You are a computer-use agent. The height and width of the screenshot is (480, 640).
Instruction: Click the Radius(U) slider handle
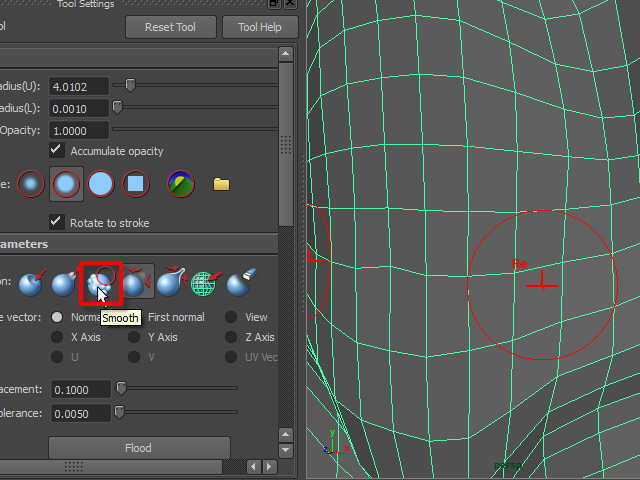coord(130,86)
